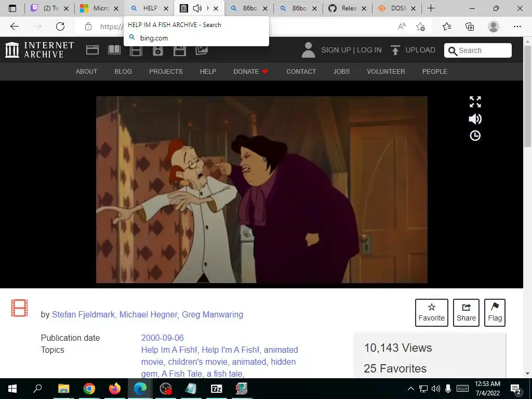532x399 pixels.
Task: Open 7-Zip from the taskbar
Action: (x=216, y=389)
